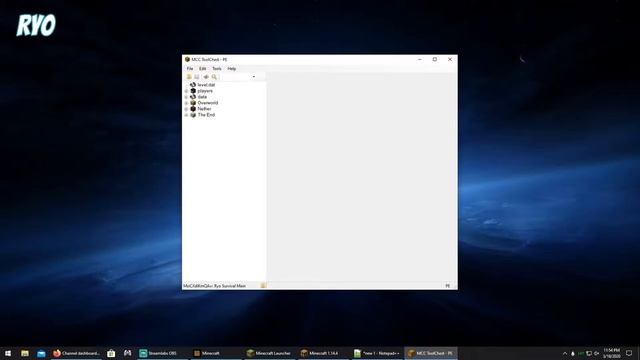Expand The End node
The width and height of the screenshot is (640, 360).
(x=187, y=115)
